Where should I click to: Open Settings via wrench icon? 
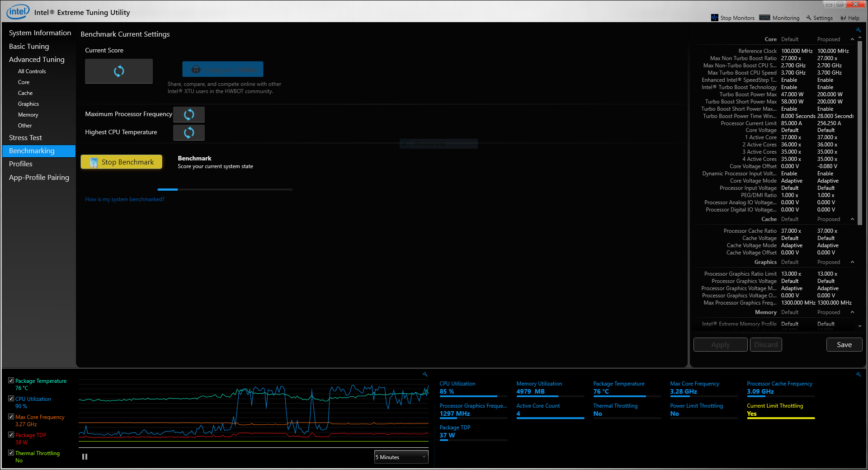(x=809, y=18)
